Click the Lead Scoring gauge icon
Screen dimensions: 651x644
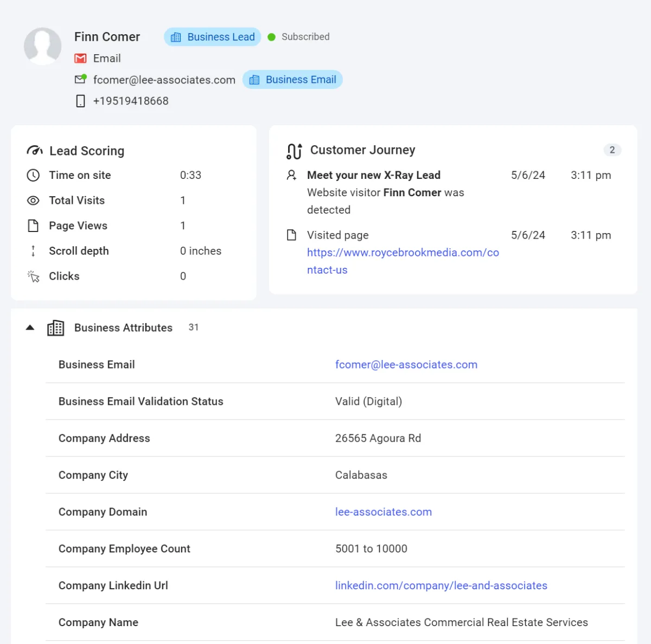[35, 151]
